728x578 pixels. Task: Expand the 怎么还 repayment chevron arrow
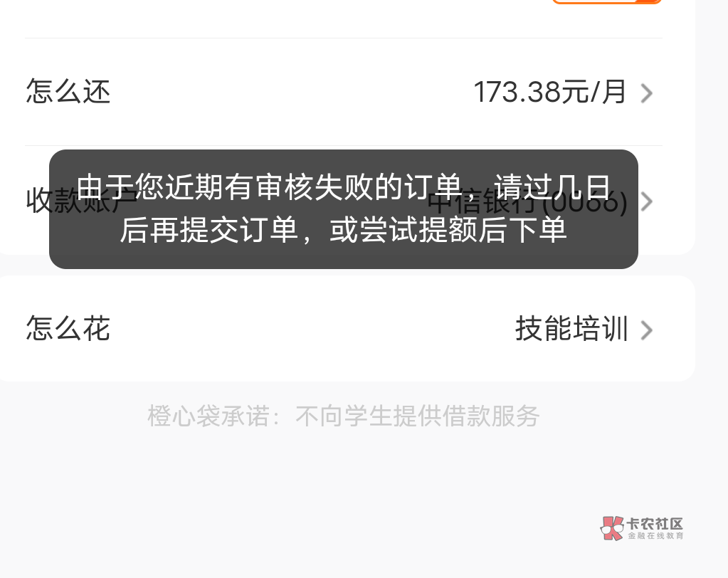tap(647, 93)
